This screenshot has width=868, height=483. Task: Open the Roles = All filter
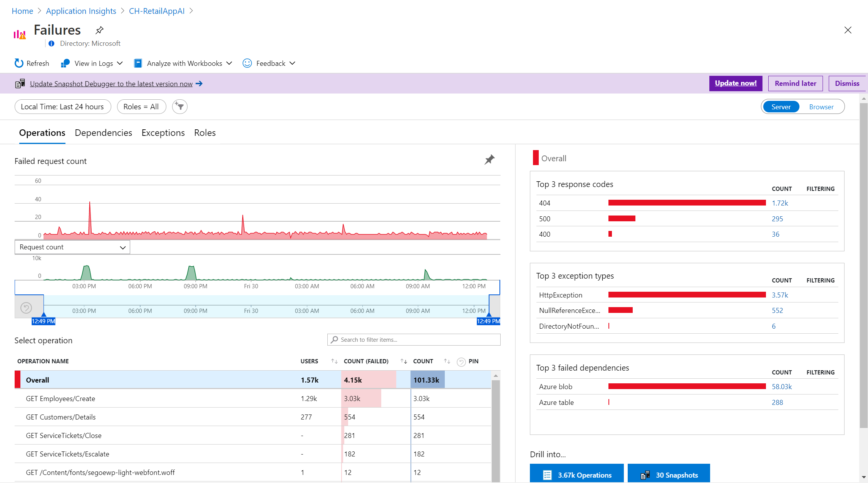141,107
